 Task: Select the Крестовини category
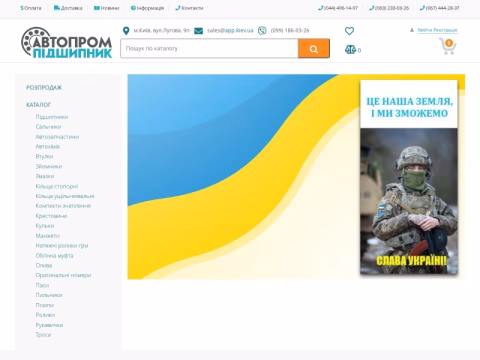(51, 216)
